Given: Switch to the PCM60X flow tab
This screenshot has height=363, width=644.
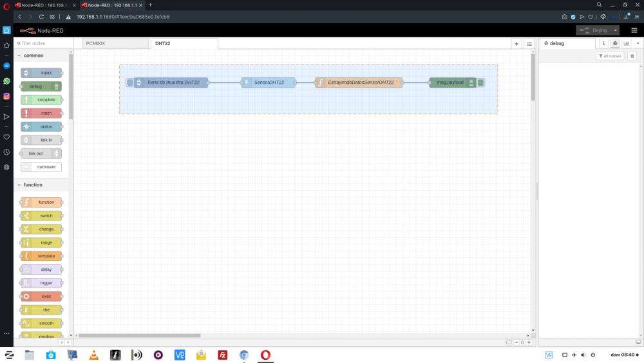Looking at the screenshot, I should 115,44.
